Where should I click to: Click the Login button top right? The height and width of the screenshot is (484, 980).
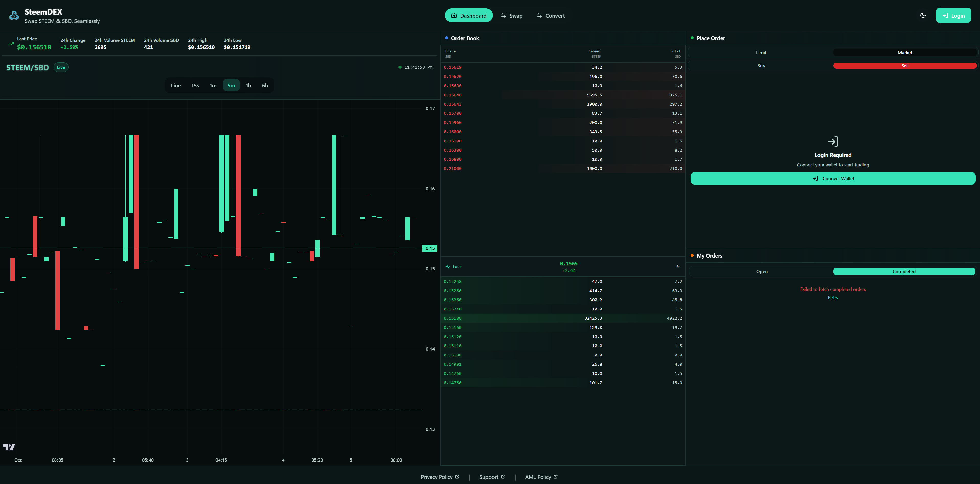(x=953, y=16)
